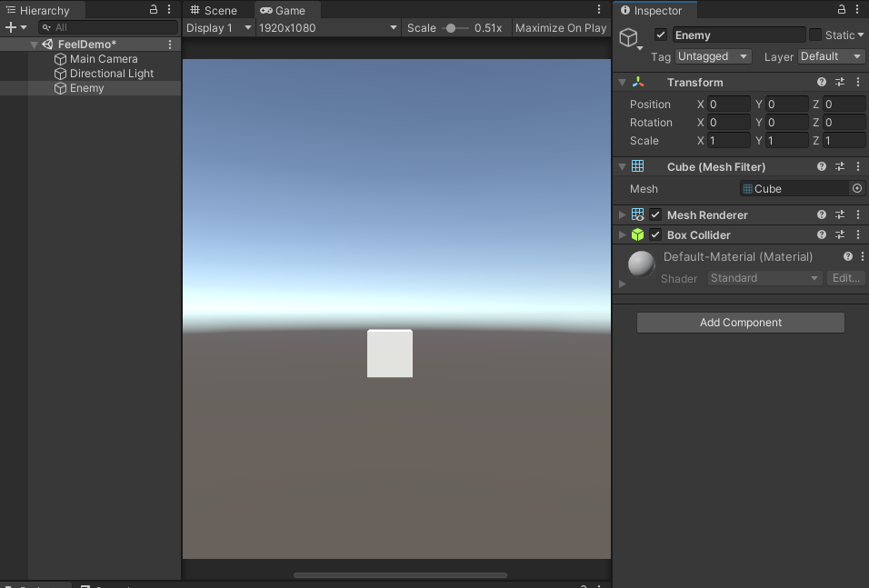Click the Add Component button

[740, 322]
